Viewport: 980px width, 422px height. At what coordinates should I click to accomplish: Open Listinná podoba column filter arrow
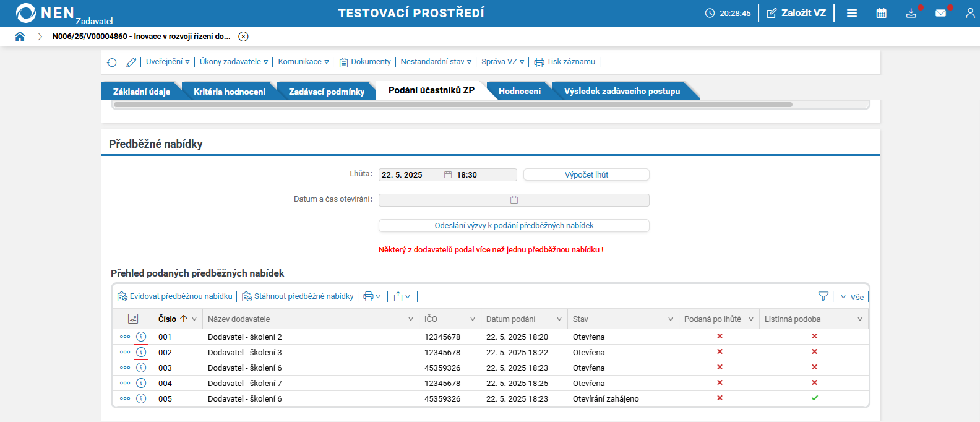(860, 319)
